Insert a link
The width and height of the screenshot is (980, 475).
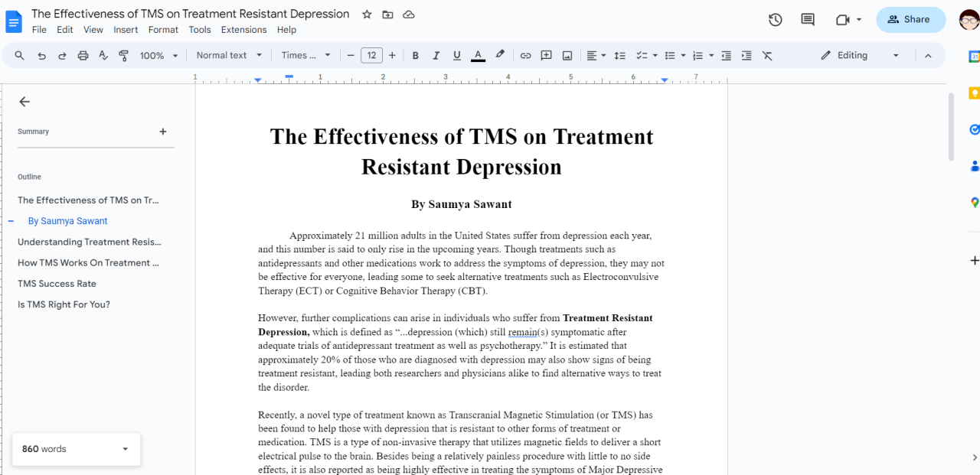coord(525,56)
